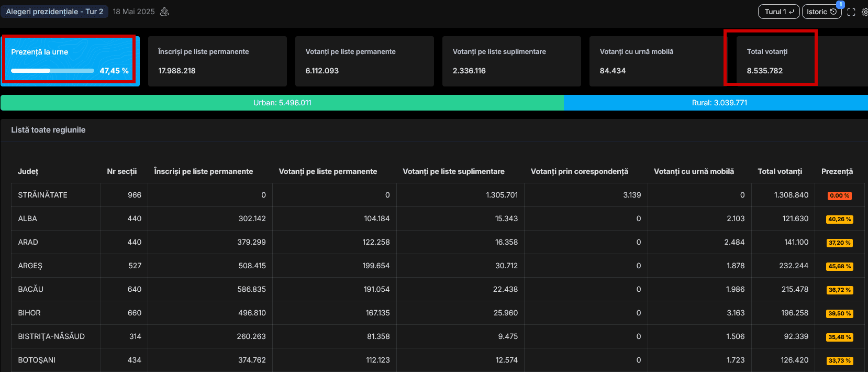
Task: Click the Alegeri prezidențiale - Tur 2 tag
Action: point(54,12)
